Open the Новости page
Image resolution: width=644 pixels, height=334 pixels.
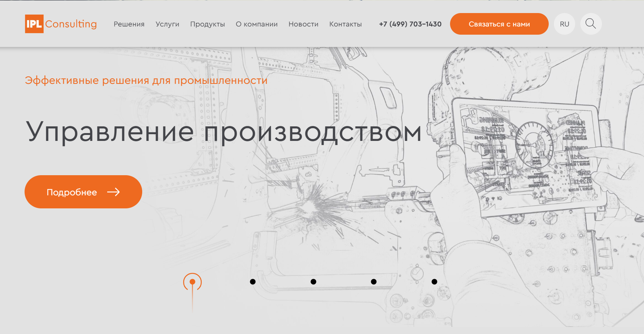(303, 24)
